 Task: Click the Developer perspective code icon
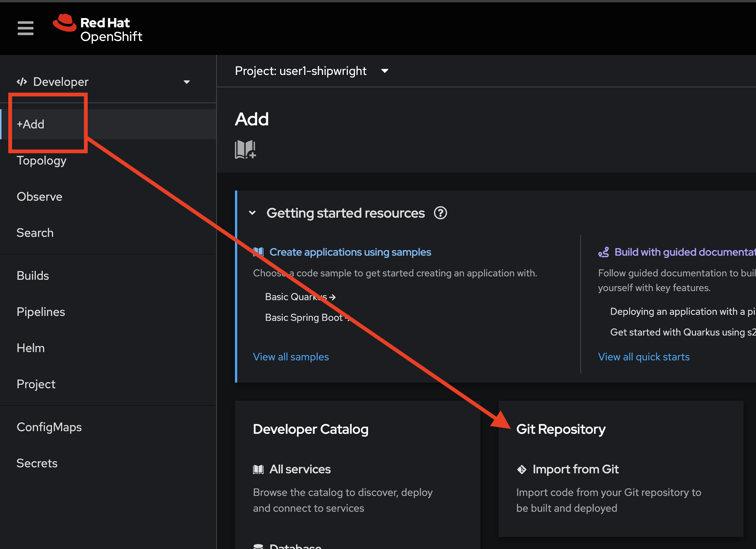pyautogui.click(x=22, y=82)
